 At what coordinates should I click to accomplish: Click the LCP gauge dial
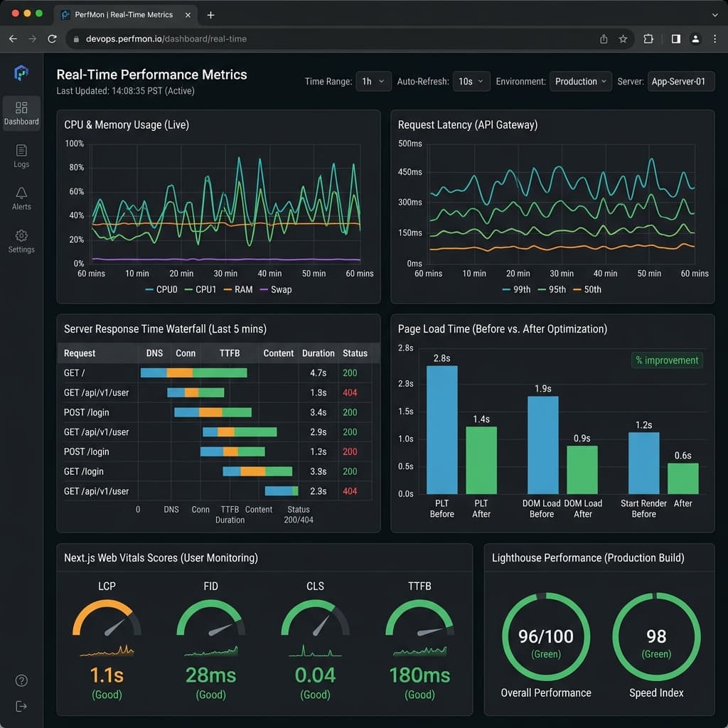click(x=107, y=618)
